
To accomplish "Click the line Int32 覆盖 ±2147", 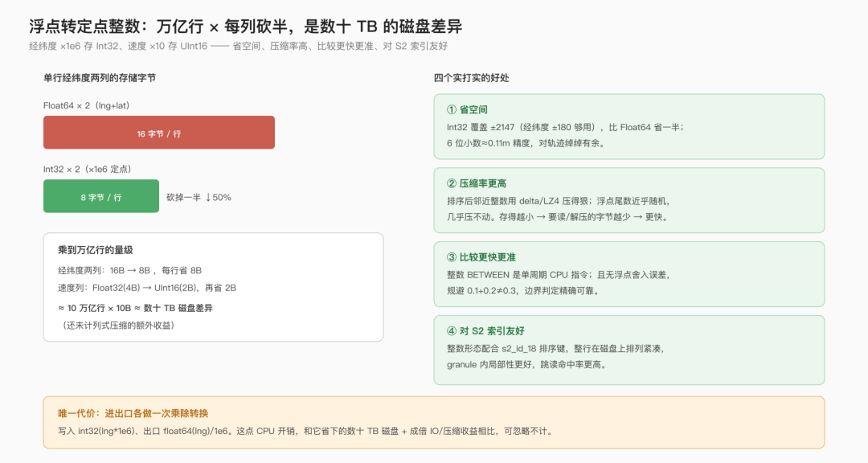I will coord(565,127).
